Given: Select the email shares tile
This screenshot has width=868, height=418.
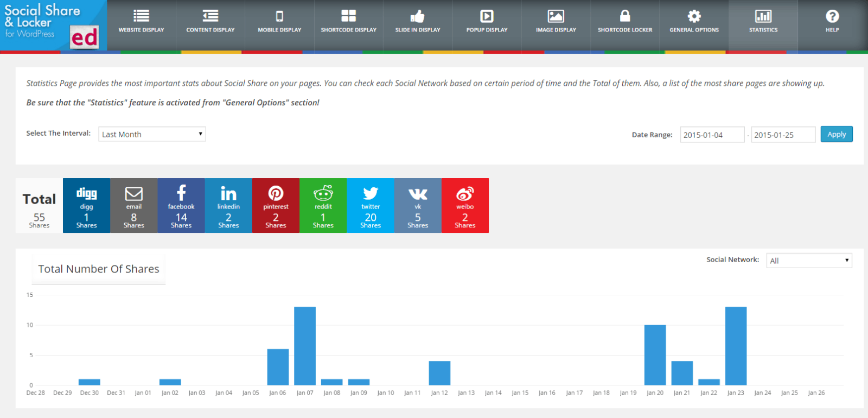Looking at the screenshot, I should coord(134,205).
